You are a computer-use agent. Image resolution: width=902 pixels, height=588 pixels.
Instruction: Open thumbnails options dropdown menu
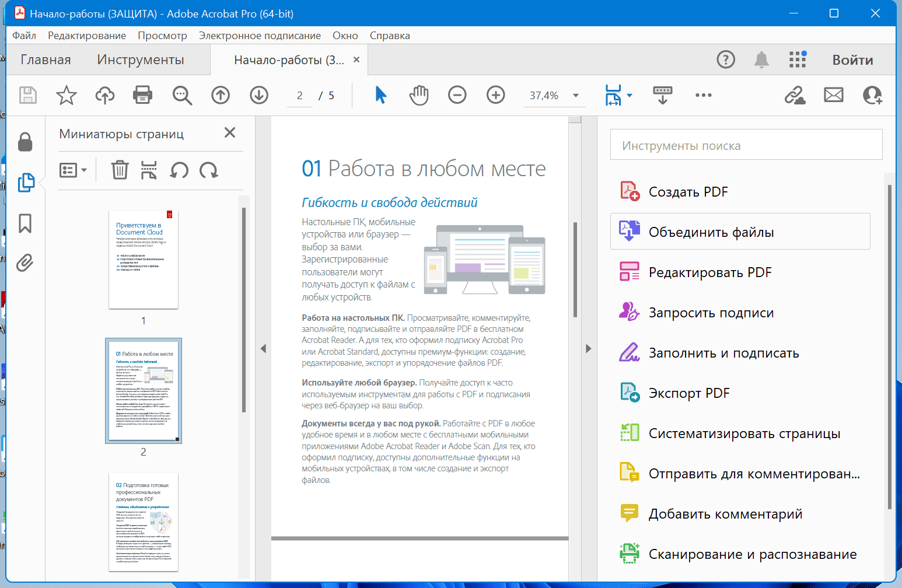74,170
